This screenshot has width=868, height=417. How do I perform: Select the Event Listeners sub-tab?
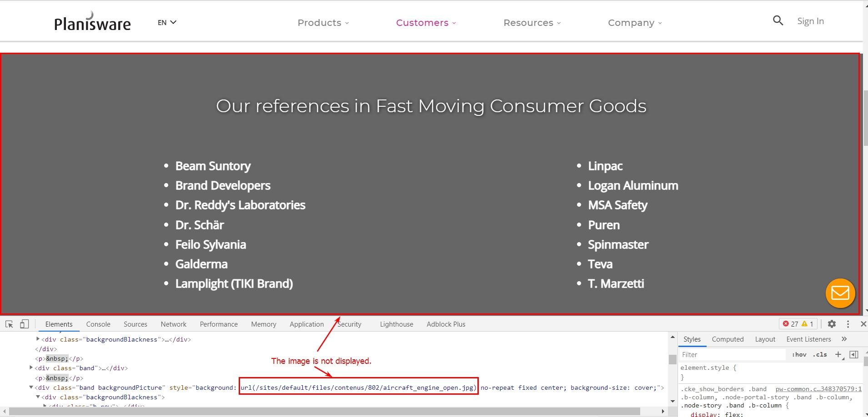808,339
